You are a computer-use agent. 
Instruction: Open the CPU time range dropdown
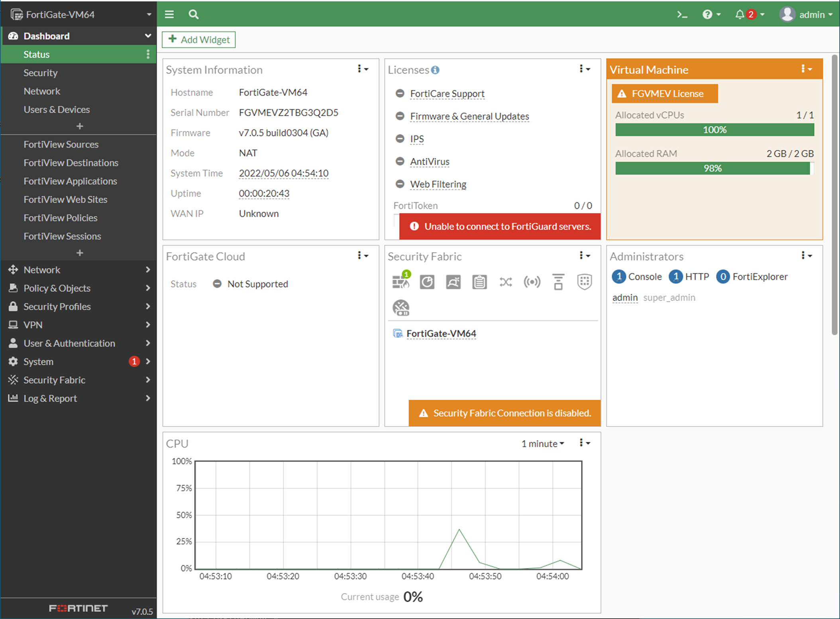543,444
